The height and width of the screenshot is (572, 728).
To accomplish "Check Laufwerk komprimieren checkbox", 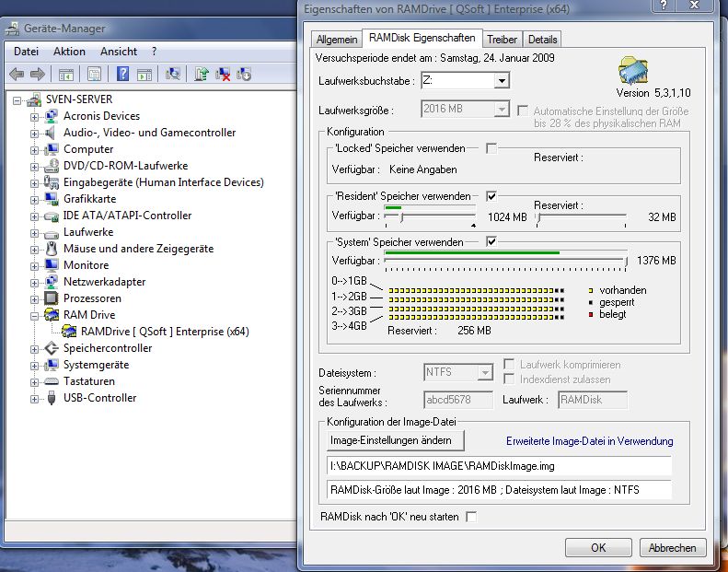I will coord(509,365).
